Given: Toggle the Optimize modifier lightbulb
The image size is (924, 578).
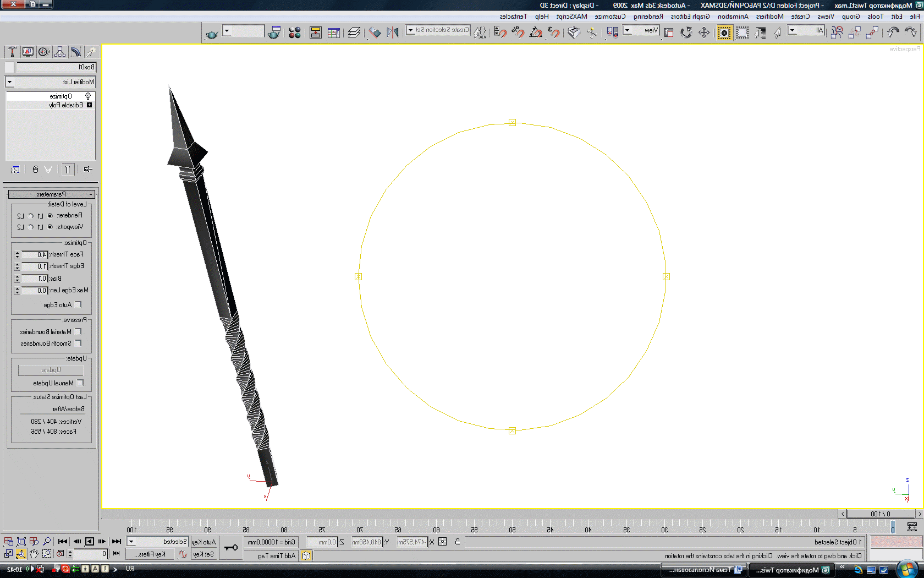Looking at the screenshot, I should (88, 96).
